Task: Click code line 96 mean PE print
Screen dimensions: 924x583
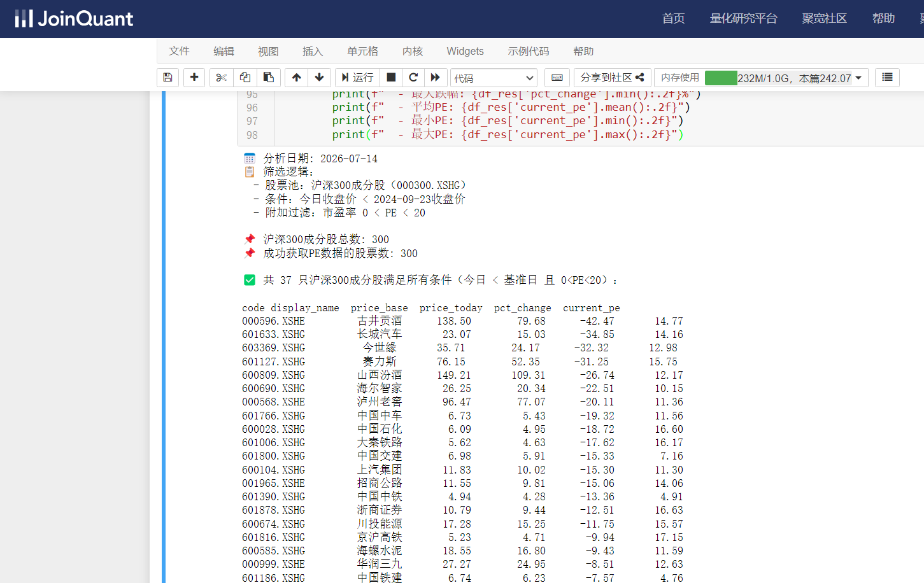Action: 511,107
